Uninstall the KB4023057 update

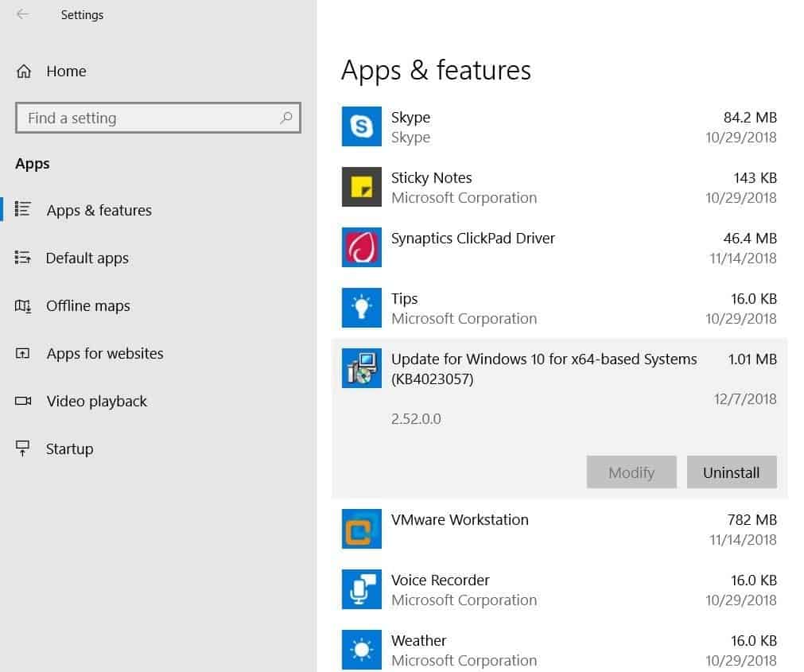pyautogui.click(x=731, y=472)
